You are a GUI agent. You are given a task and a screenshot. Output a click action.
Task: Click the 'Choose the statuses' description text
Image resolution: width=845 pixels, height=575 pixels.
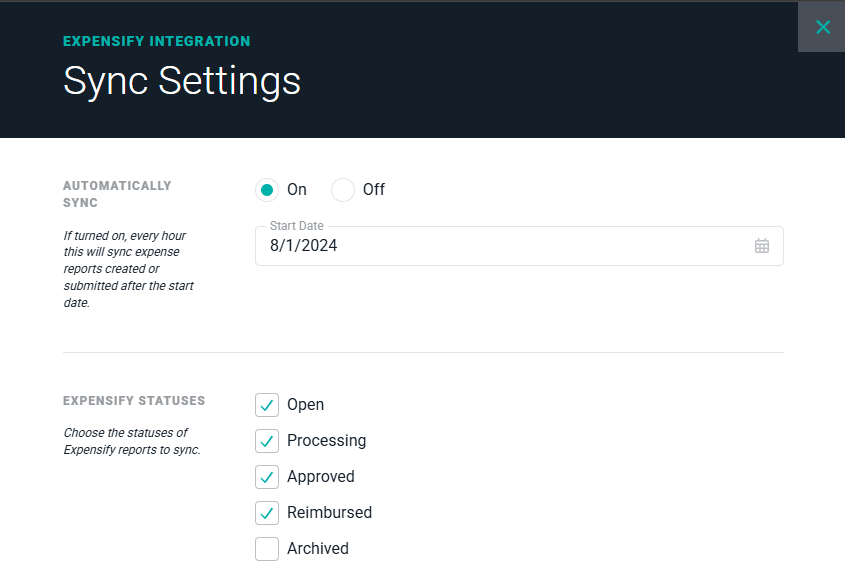(132, 441)
